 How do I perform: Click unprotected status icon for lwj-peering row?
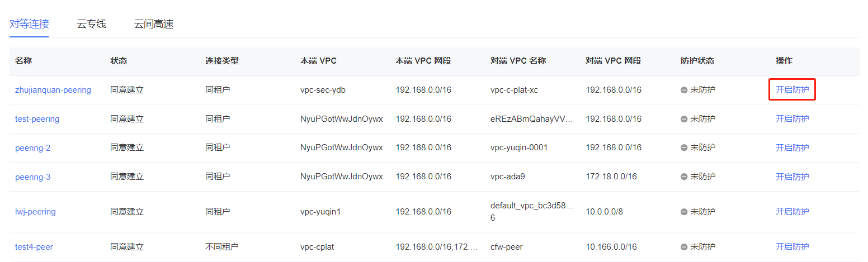[x=684, y=212]
